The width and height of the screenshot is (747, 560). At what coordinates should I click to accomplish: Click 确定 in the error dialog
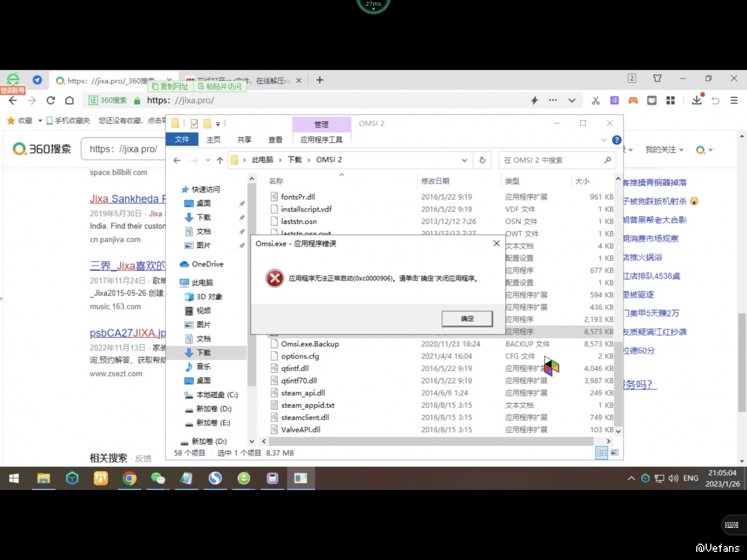tap(467, 319)
